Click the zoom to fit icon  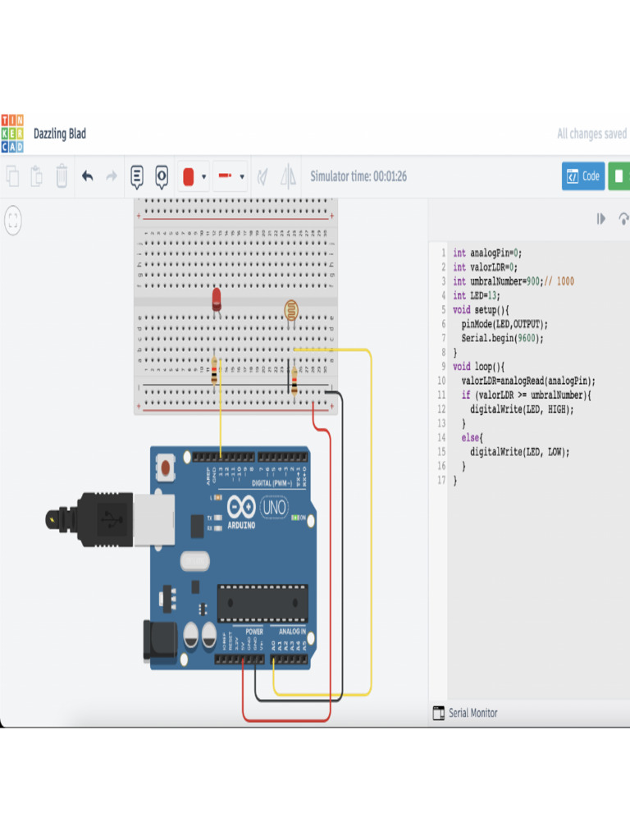click(x=13, y=220)
